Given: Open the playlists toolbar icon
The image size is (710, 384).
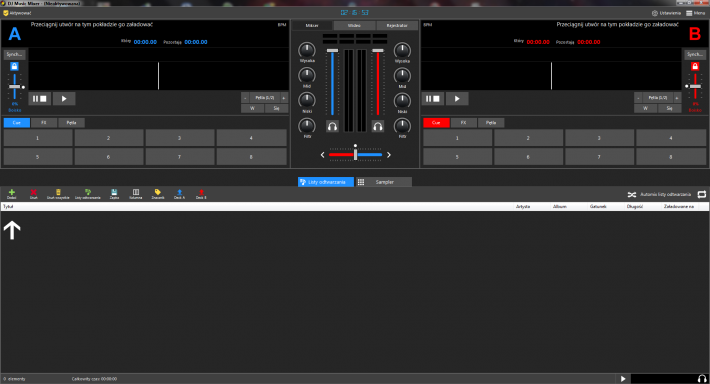Looking at the screenshot, I should (88, 194).
